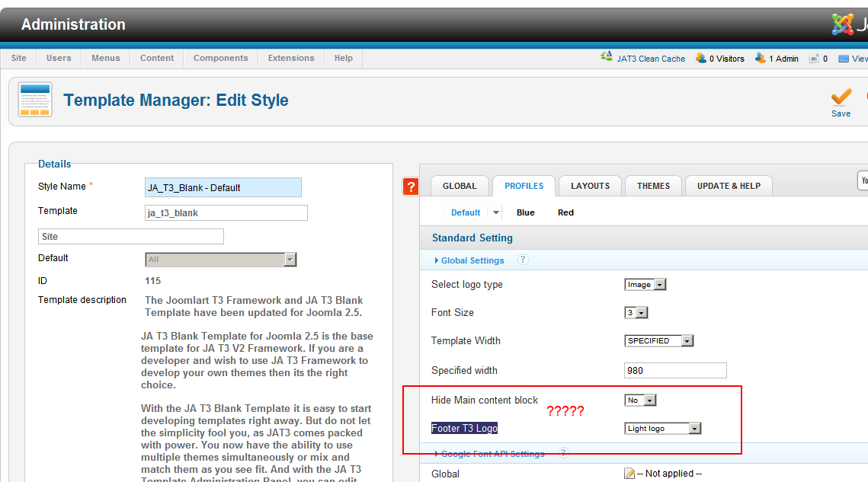Click the edit pencil icon next to Global

coord(629,474)
